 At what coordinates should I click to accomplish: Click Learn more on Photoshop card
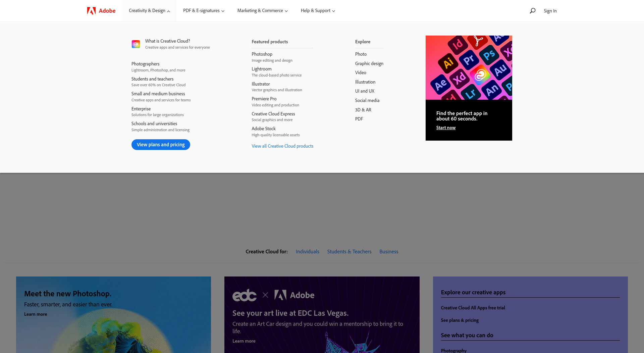point(36,314)
